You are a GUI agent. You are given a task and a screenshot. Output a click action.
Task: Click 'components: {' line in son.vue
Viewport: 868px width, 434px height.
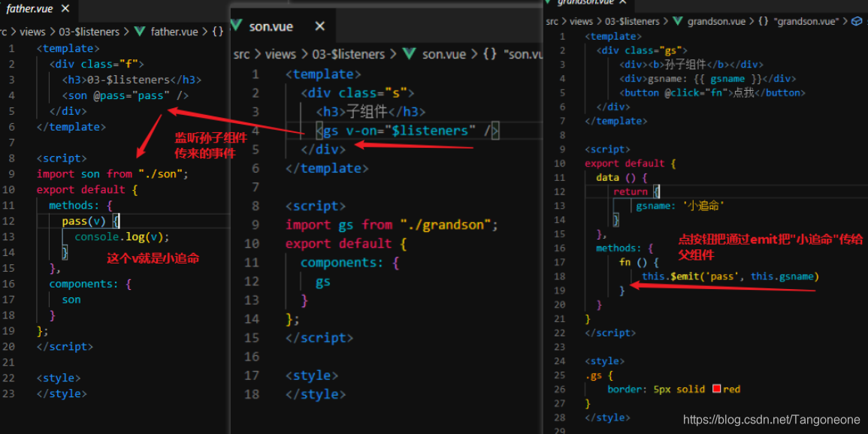[x=350, y=262]
